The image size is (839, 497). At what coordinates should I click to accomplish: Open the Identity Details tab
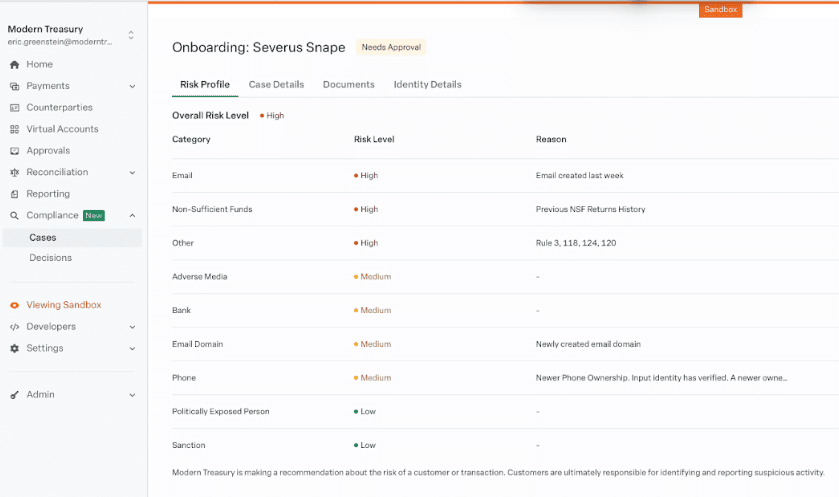428,85
